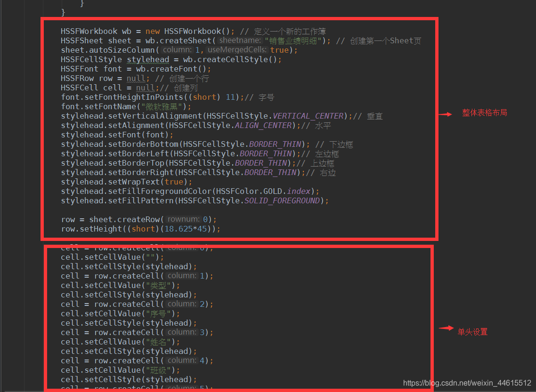Screen dimensions: 536x392
Task: Click the cell.setCellValue("") empty string line
Action: (113, 257)
